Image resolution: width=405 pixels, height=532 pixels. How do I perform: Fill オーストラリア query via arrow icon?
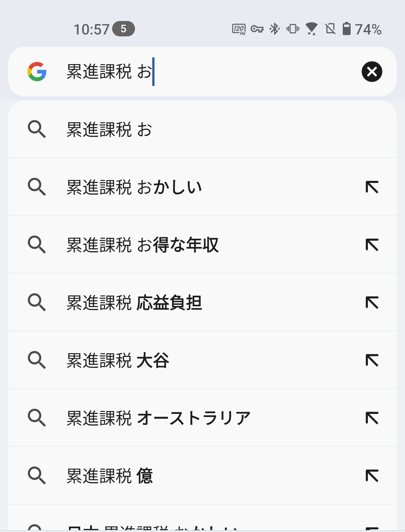coord(372,418)
